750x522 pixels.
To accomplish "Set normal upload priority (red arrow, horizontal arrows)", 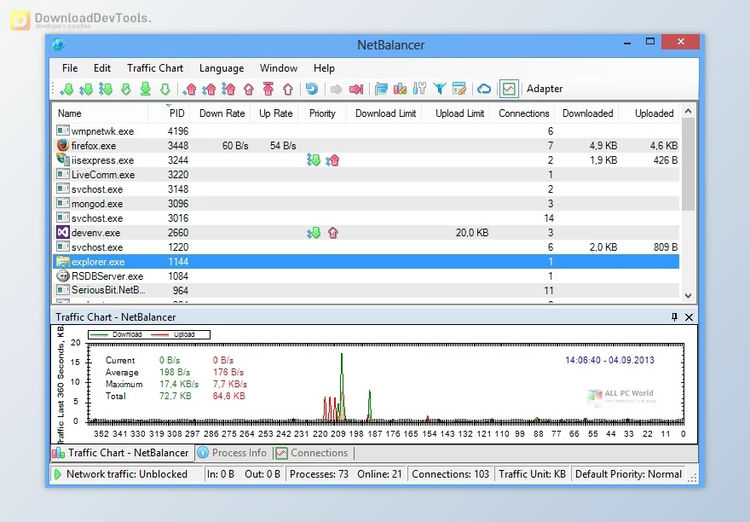I will click(209, 89).
